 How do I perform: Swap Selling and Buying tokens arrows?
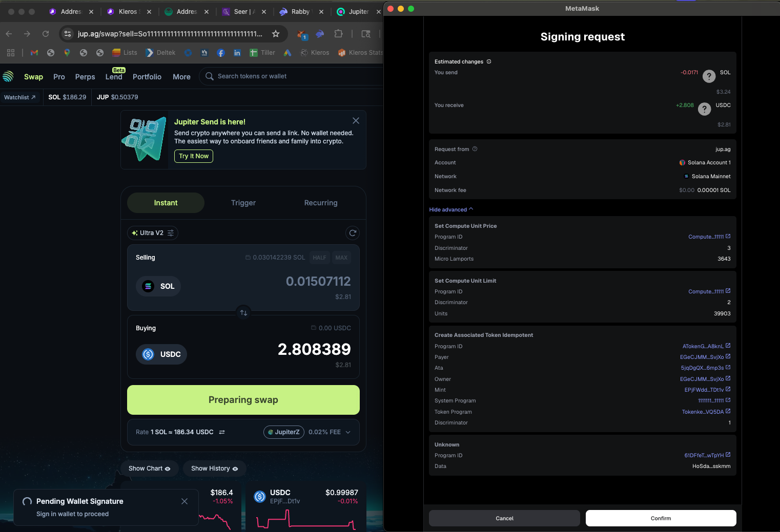(x=243, y=312)
